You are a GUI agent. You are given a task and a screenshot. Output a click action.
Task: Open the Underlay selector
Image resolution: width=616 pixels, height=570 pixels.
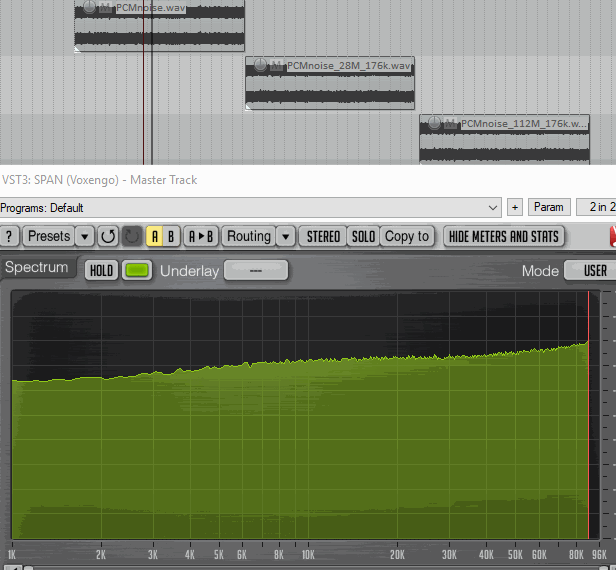click(255, 270)
